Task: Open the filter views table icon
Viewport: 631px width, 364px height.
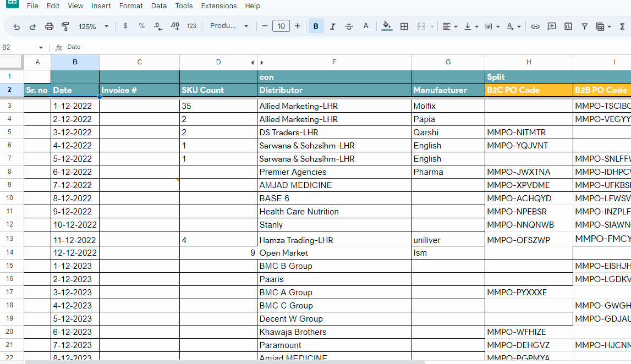Action: tap(603, 26)
